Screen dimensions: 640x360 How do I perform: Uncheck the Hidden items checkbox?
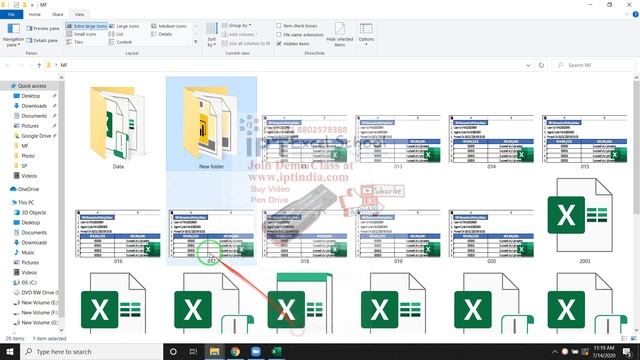tap(293, 44)
